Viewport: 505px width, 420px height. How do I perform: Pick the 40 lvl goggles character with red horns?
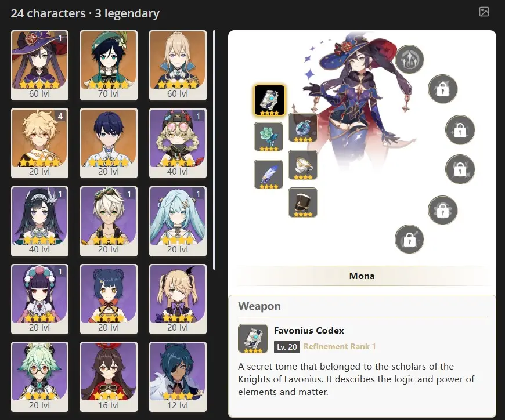tap(178, 143)
